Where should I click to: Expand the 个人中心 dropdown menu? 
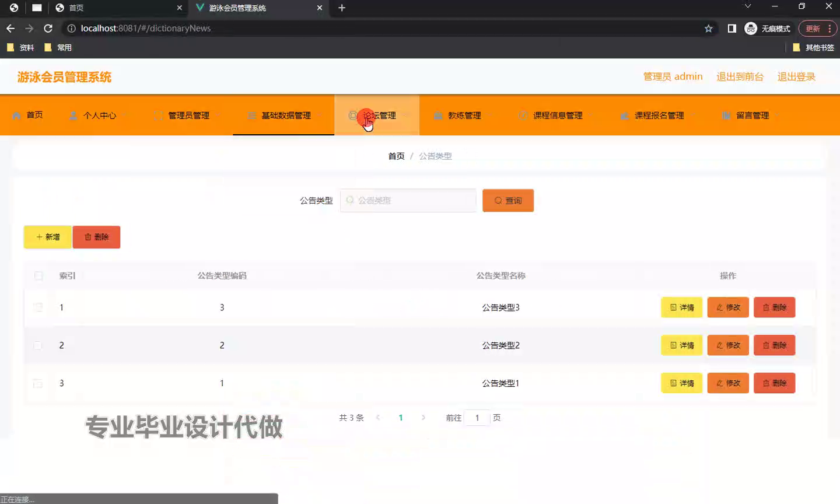(123, 116)
